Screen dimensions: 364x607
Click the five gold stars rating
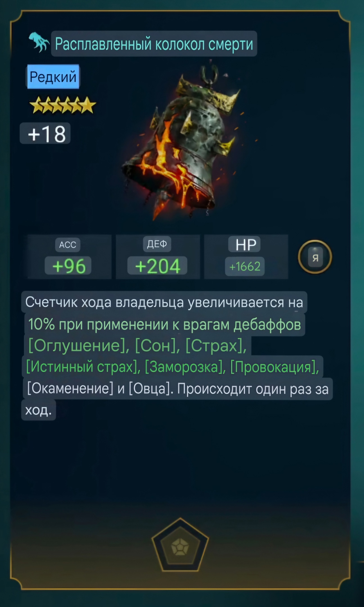[x=63, y=105]
